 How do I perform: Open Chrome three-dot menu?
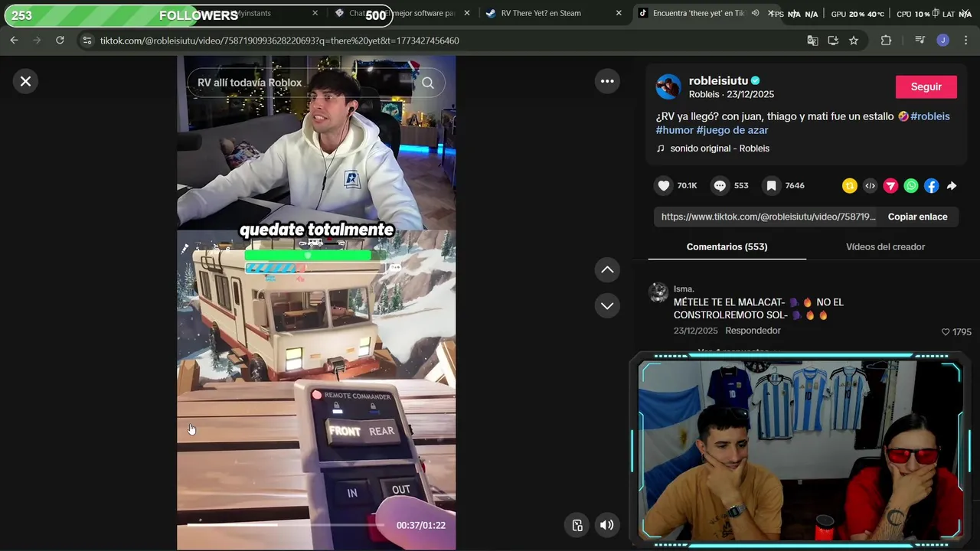click(x=965, y=41)
